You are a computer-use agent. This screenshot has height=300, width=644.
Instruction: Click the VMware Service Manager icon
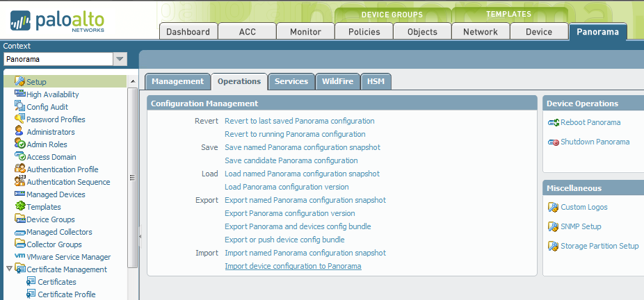(19, 256)
